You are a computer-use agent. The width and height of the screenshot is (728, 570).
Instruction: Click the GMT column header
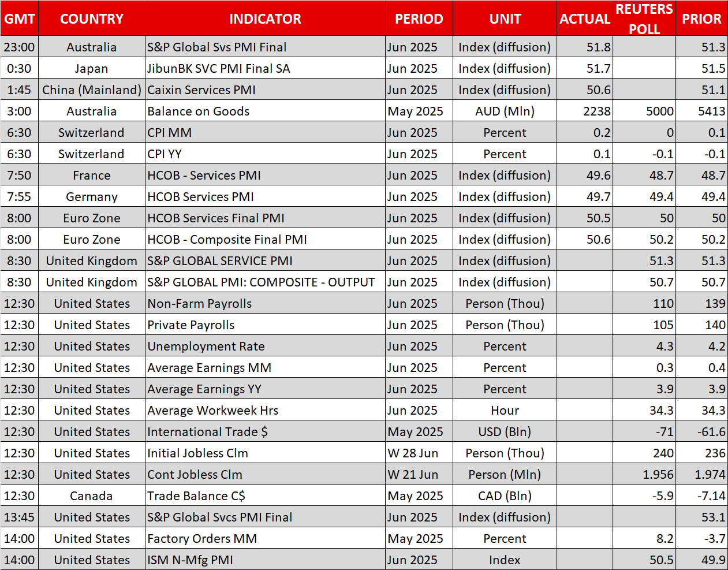(x=20, y=19)
